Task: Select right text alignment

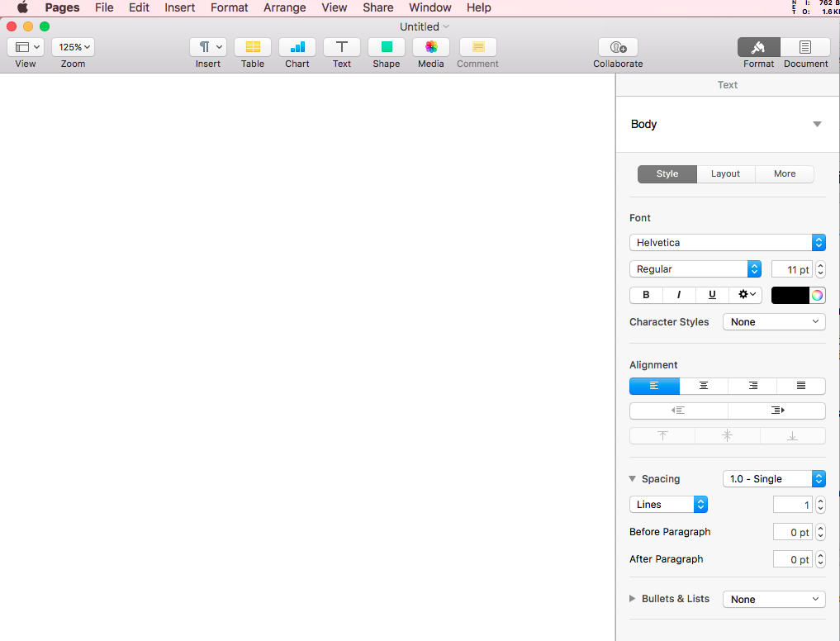Action: coord(752,386)
